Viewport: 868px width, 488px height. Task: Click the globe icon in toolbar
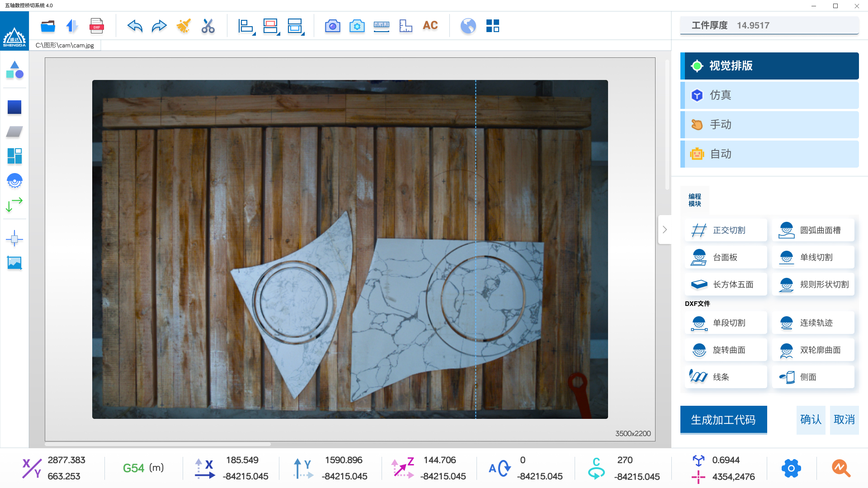468,26
